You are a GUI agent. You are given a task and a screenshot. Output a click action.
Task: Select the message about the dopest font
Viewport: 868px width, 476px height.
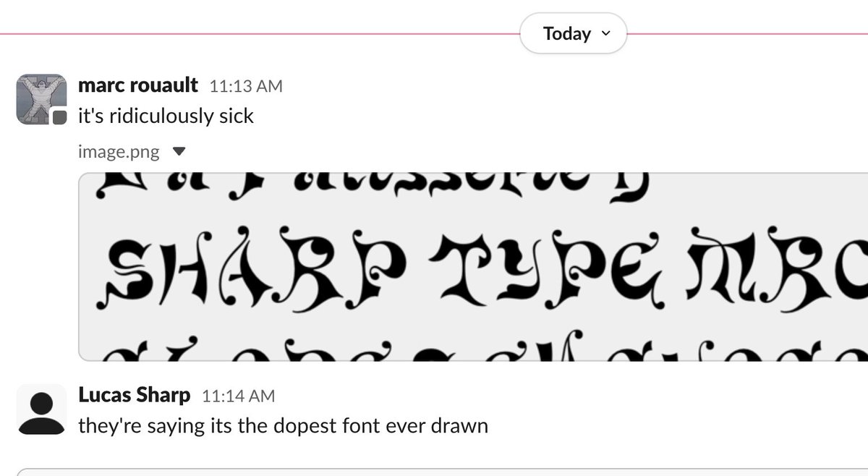(283, 426)
